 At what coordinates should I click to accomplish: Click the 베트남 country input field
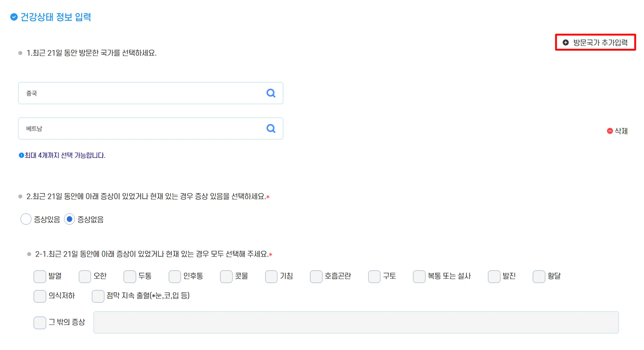tap(141, 128)
